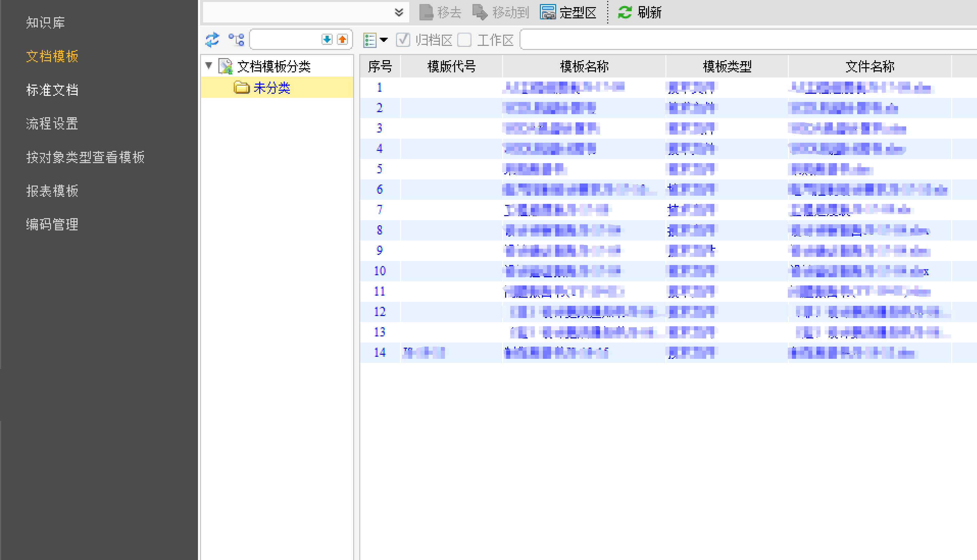Open 编码管理 in the sidebar
Image resolution: width=977 pixels, height=560 pixels.
[x=52, y=224]
